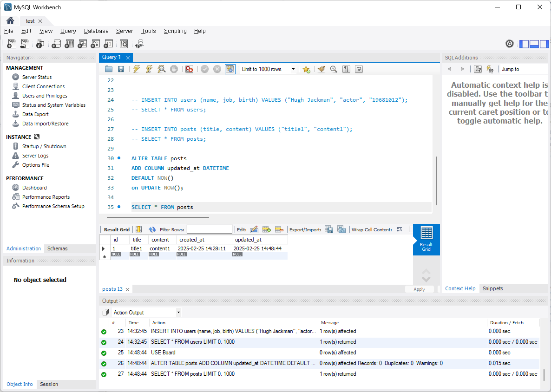Insert new row in result grid
The height and width of the screenshot is (392, 551).
coord(267,229)
